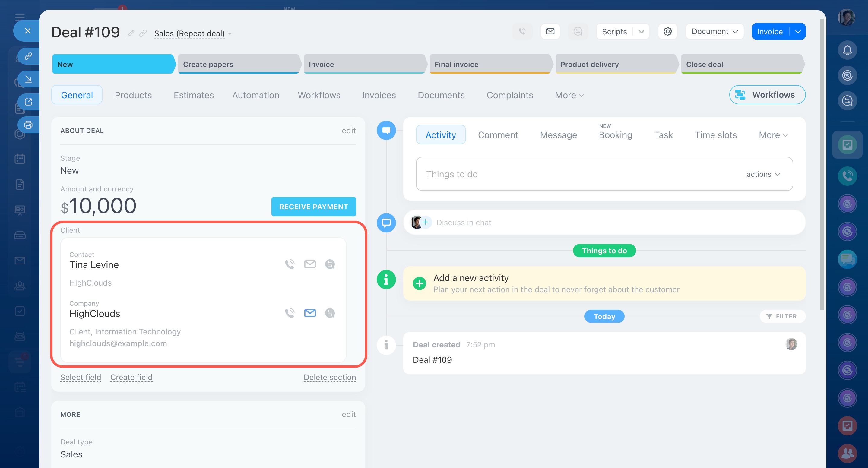Open chat icon for Tina Levine contact
The width and height of the screenshot is (868, 468).
point(330,264)
